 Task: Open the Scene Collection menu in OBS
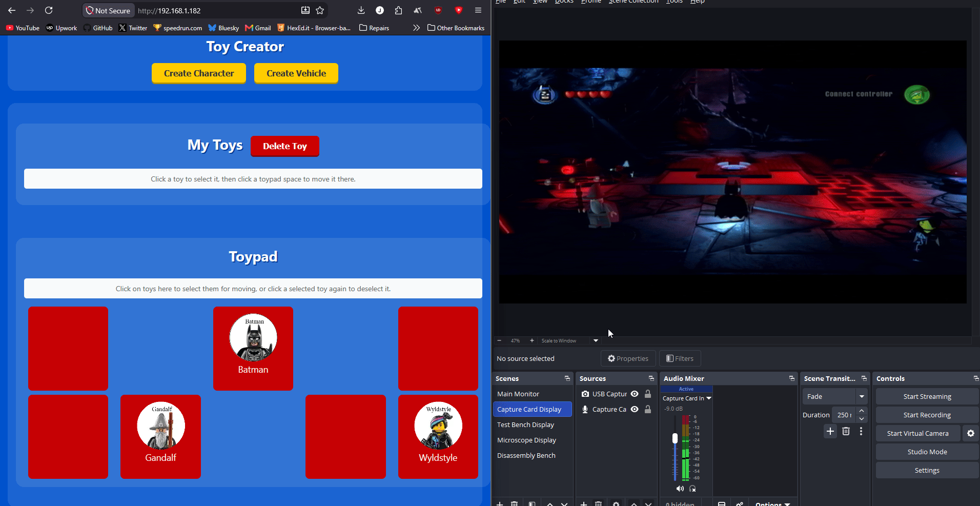(634, 2)
